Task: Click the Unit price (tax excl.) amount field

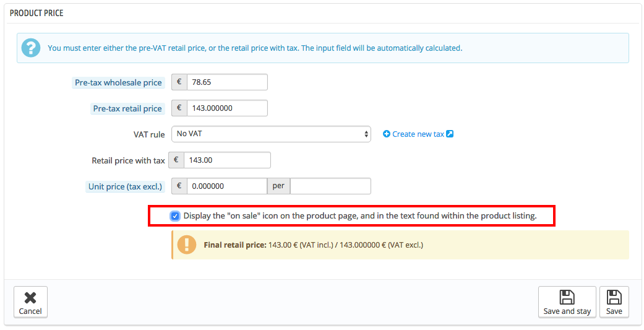Action: point(226,186)
